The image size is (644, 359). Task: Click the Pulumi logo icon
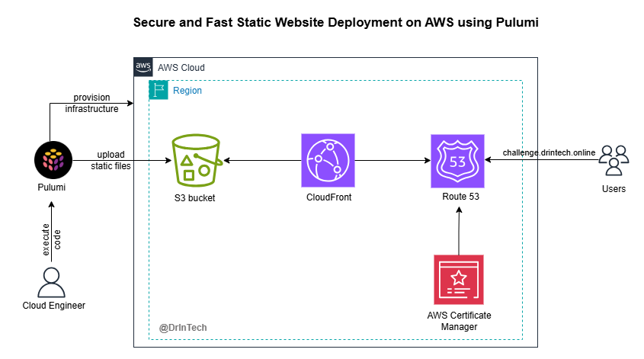pyautogui.click(x=53, y=160)
